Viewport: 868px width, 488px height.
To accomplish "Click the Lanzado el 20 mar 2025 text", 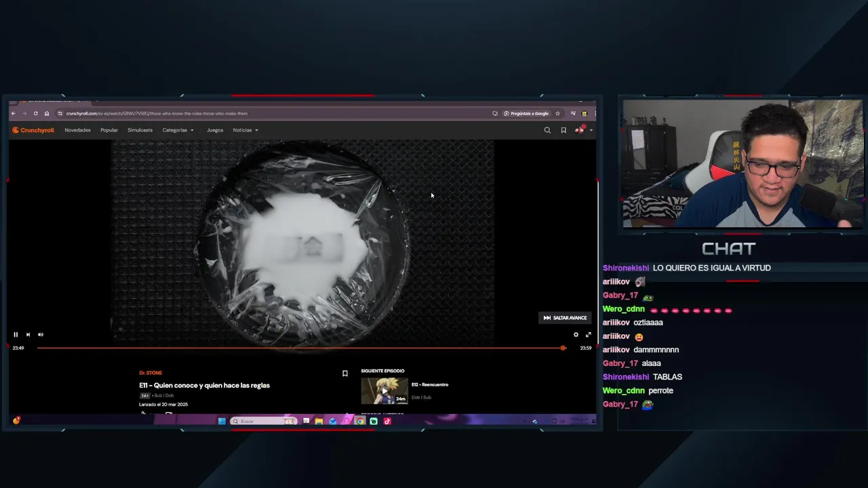I will (x=163, y=404).
